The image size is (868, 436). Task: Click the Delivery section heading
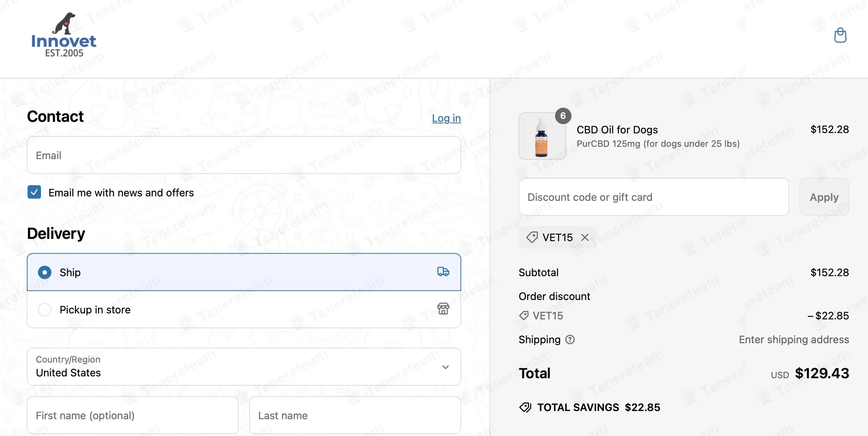56,234
